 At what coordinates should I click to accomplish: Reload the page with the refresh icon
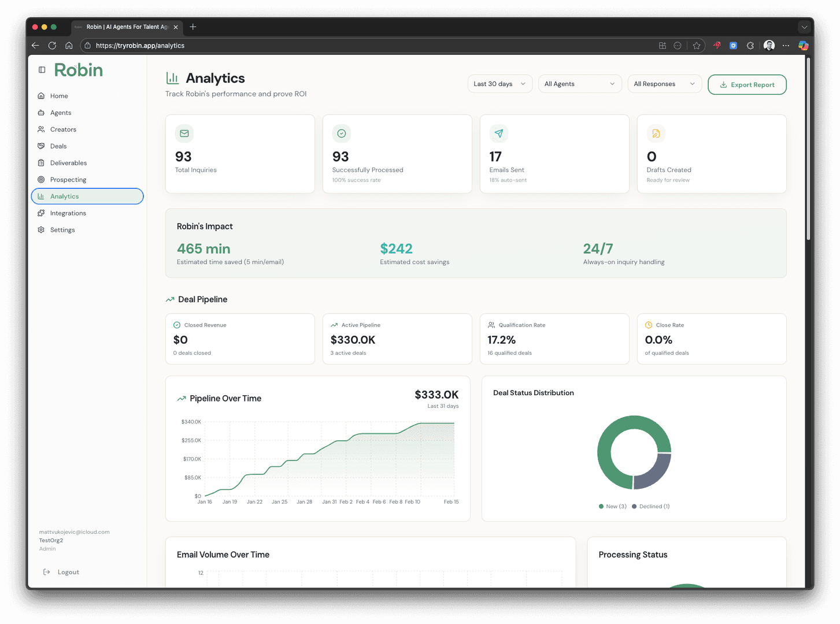[x=52, y=46]
